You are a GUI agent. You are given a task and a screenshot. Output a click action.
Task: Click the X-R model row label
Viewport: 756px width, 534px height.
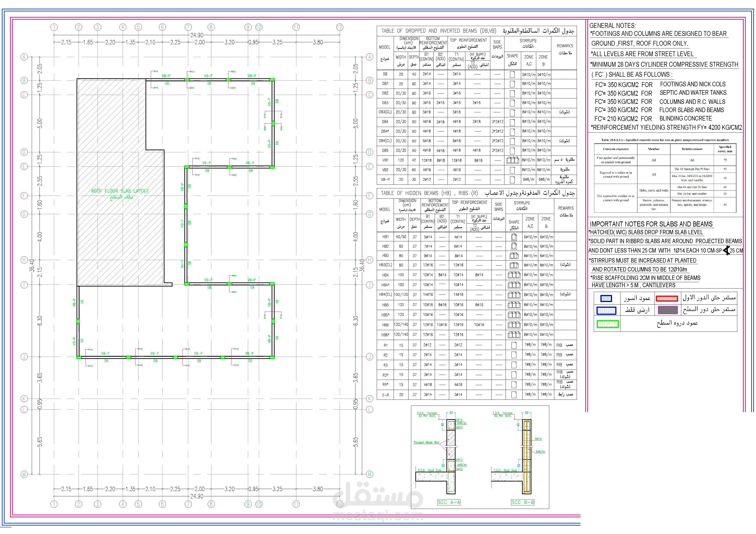pyautogui.click(x=385, y=395)
